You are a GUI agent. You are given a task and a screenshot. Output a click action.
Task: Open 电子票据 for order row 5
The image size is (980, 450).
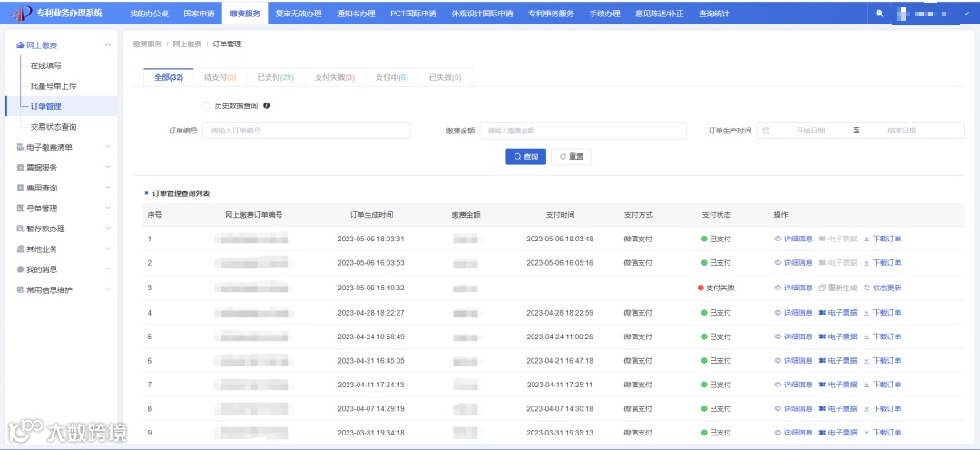(x=838, y=337)
